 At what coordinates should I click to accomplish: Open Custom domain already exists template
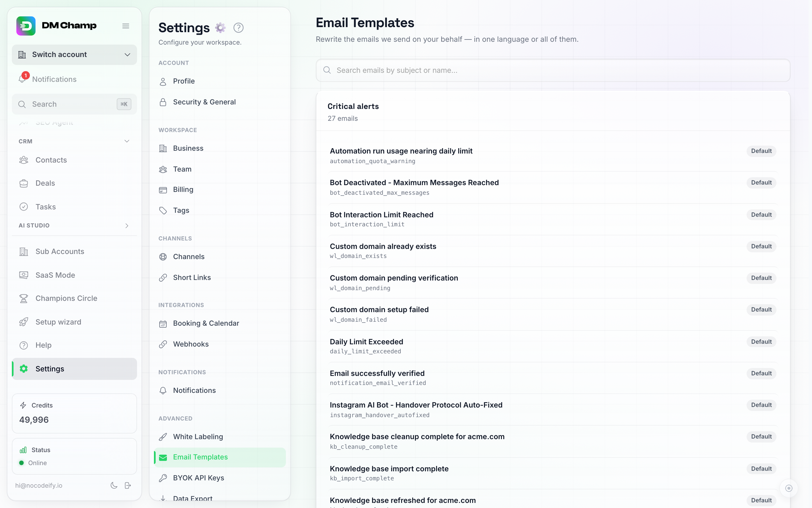tap(553, 251)
